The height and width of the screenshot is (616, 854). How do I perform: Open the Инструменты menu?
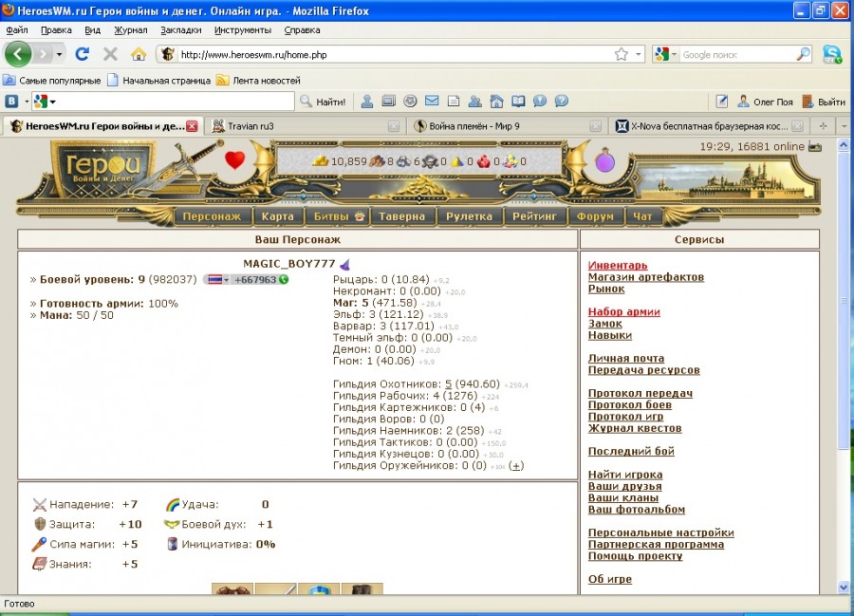pyautogui.click(x=242, y=30)
